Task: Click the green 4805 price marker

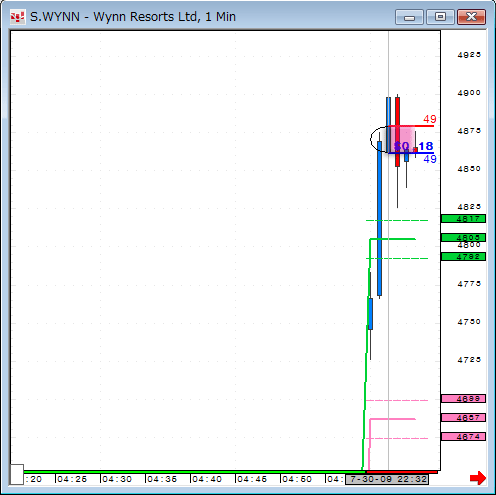Action: (463, 237)
